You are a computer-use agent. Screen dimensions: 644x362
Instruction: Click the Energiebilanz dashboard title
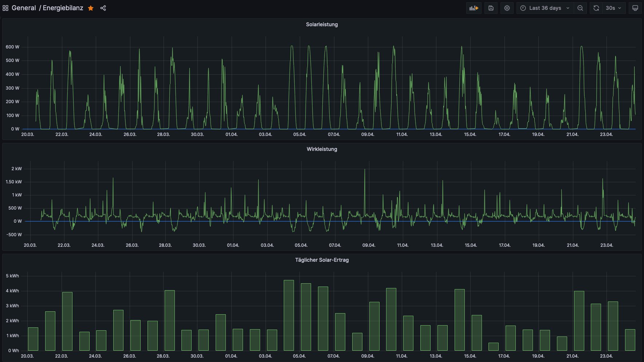[x=63, y=8]
